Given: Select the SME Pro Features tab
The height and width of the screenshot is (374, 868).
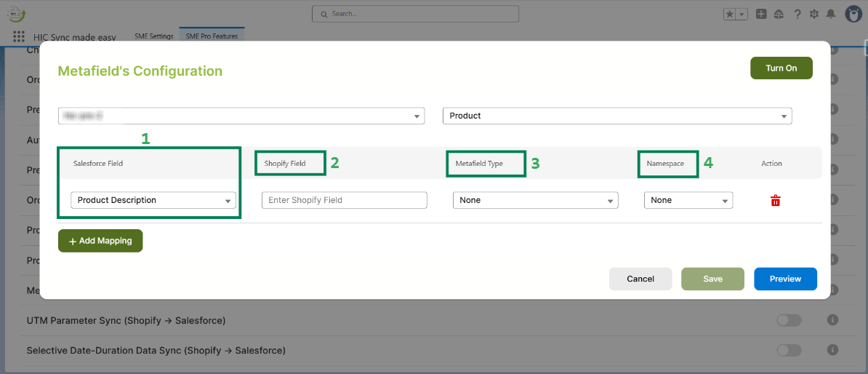Looking at the screenshot, I should tap(212, 36).
